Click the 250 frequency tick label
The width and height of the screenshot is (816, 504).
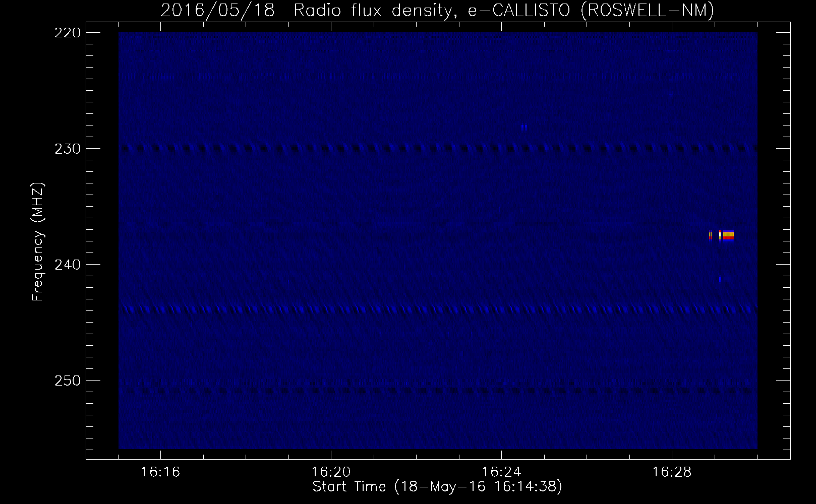coord(67,381)
